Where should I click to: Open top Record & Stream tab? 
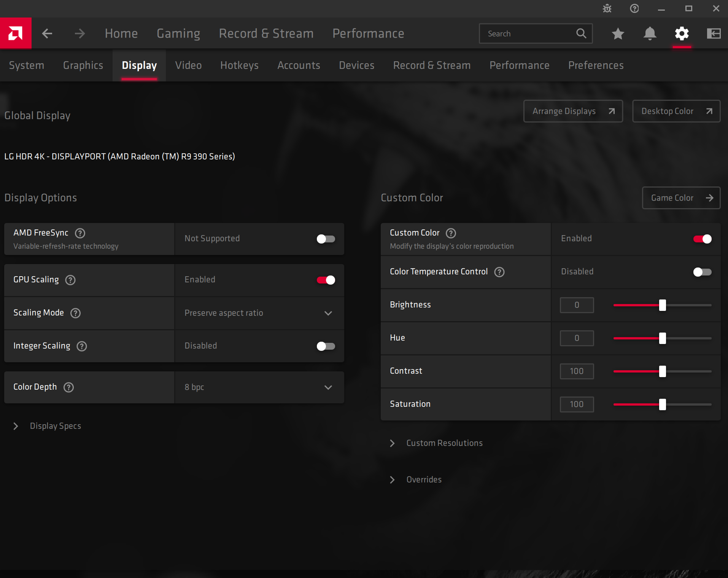[266, 33]
